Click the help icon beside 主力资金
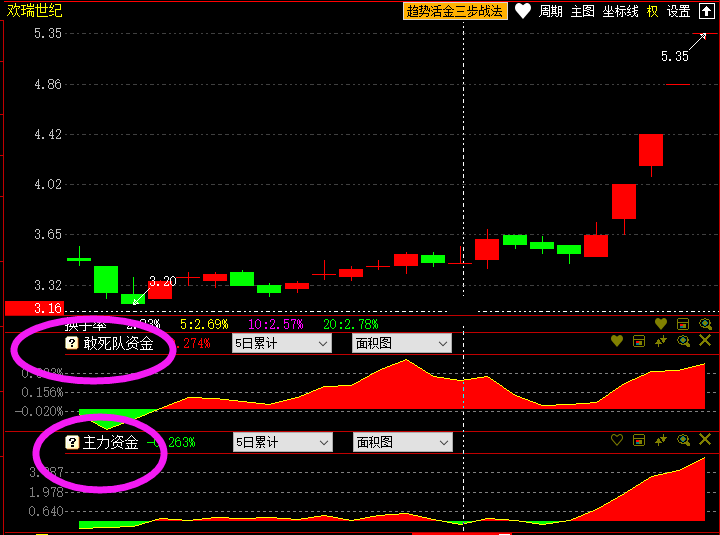The height and width of the screenshot is (535, 720). tap(72, 441)
